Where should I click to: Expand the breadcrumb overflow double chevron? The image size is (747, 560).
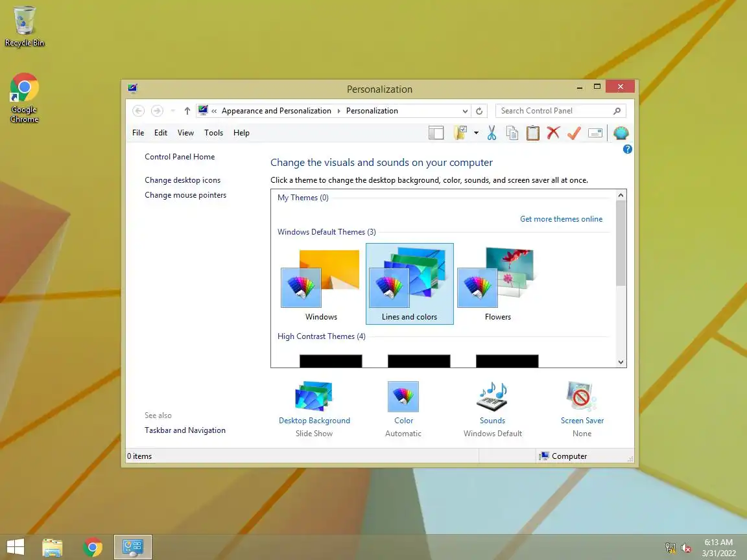pyautogui.click(x=215, y=111)
